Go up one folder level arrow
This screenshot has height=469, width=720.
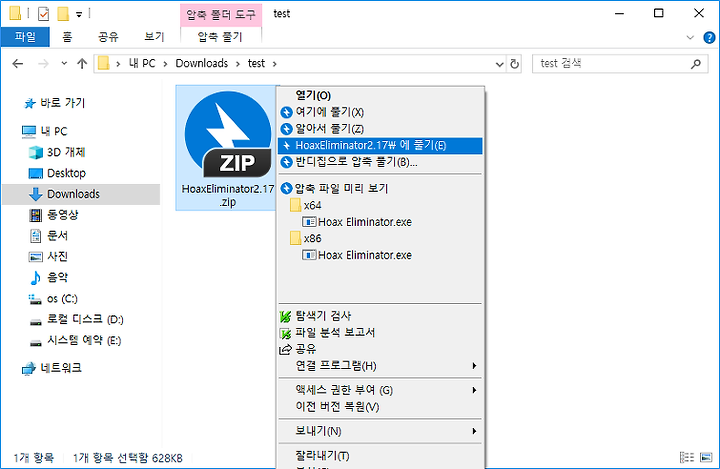pyautogui.click(x=82, y=63)
